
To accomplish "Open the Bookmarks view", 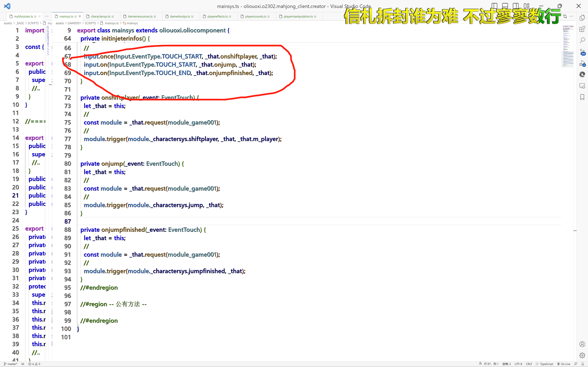I will [582, 97].
